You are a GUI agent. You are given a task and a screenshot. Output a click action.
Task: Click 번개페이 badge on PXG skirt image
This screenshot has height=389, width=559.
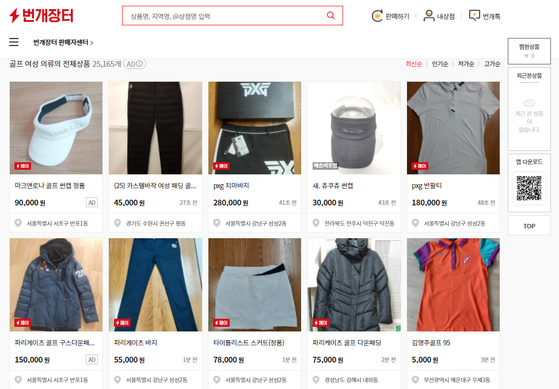tap(221, 166)
